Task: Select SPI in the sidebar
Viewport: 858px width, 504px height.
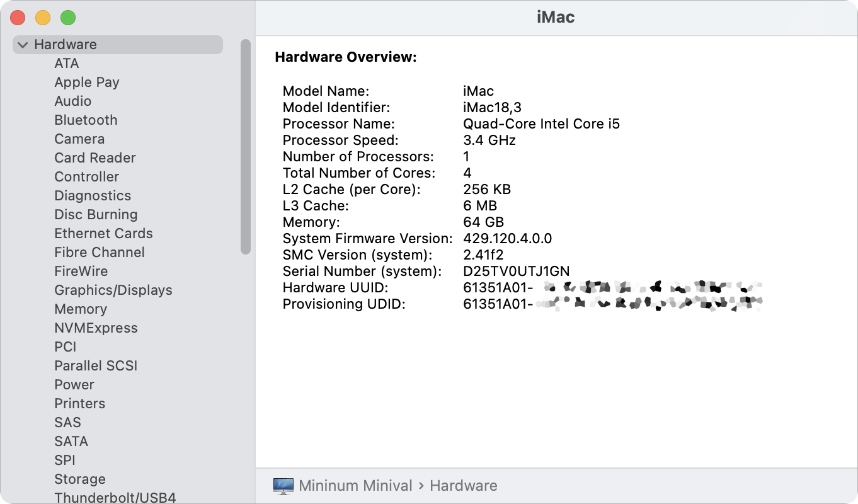Action: pos(65,461)
